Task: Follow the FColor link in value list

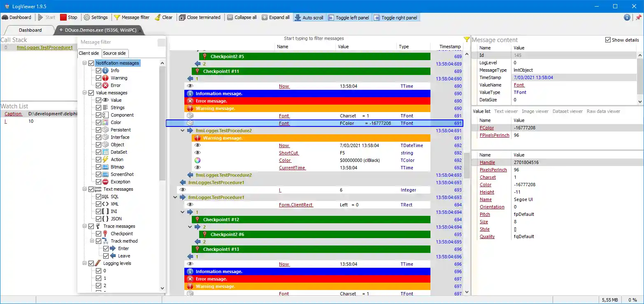Action: point(487,128)
